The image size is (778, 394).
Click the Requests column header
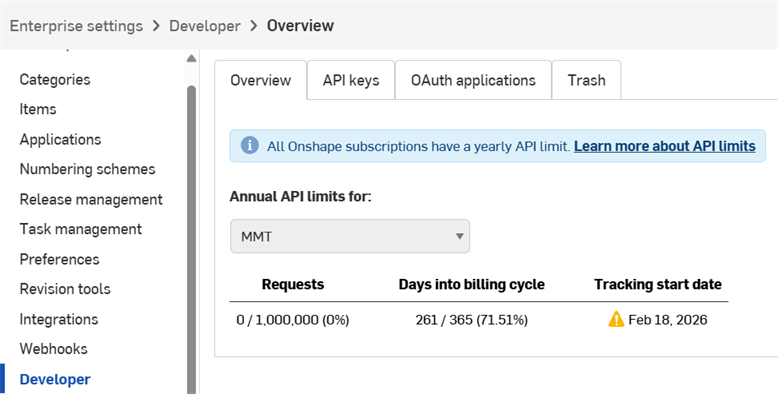[x=293, y=284]
